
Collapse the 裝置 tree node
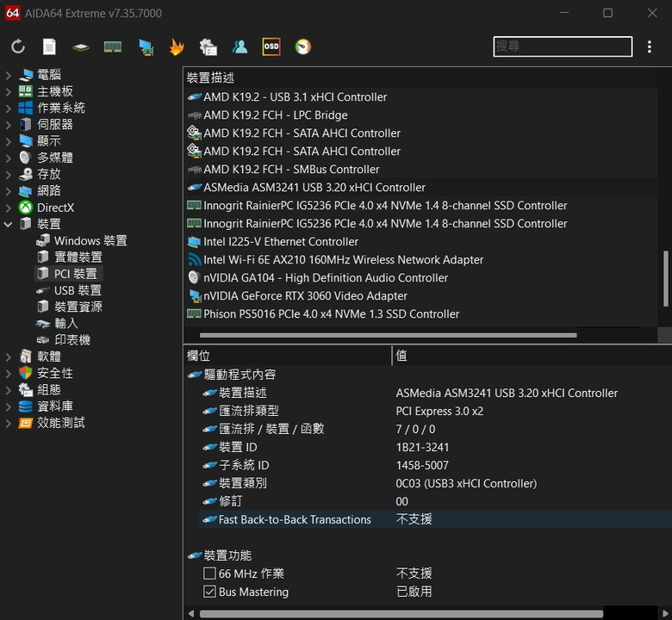point(8,224)
